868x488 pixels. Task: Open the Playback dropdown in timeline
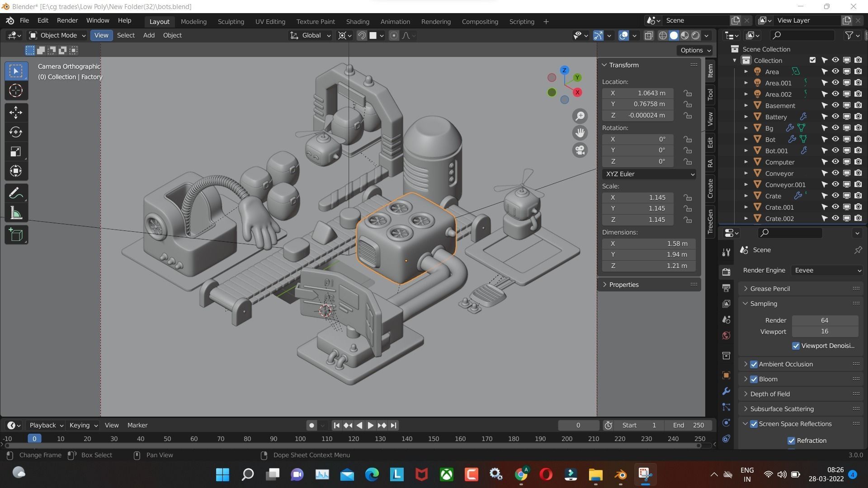46,425
